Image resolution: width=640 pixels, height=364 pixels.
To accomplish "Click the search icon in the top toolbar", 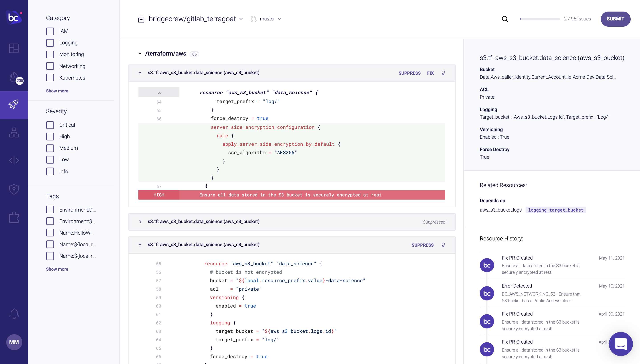I will click(505, 18).
